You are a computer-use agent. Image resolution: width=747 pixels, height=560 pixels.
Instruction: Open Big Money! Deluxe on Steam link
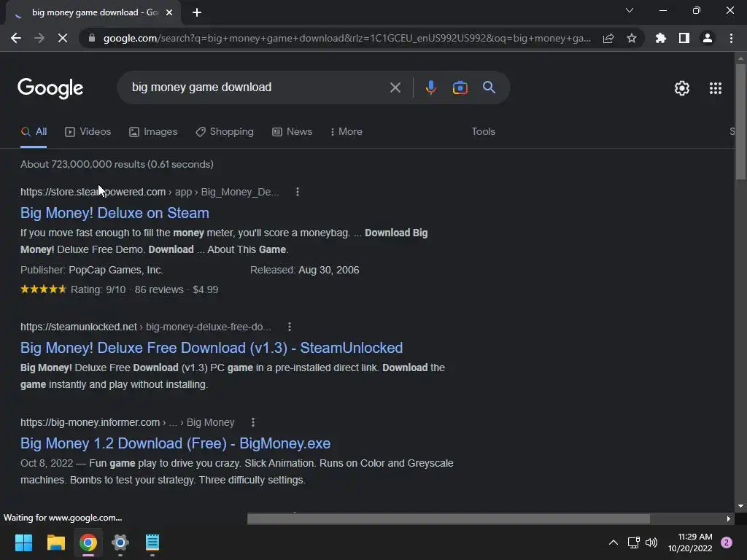[x=115, y=213]
